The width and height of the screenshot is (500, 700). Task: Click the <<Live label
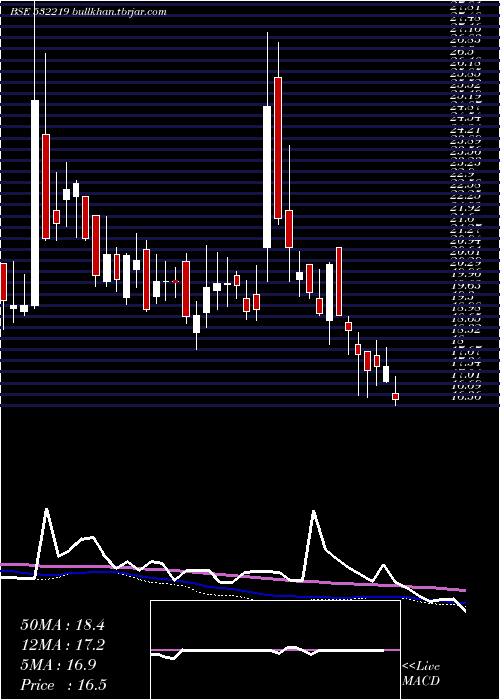[x=421, y=667]
